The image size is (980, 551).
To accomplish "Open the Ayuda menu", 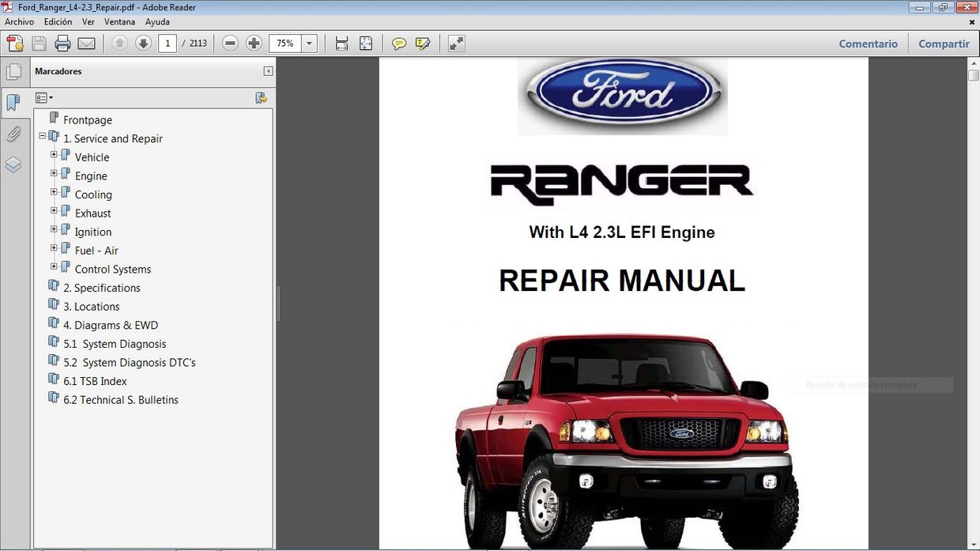I will click(157, 22).
